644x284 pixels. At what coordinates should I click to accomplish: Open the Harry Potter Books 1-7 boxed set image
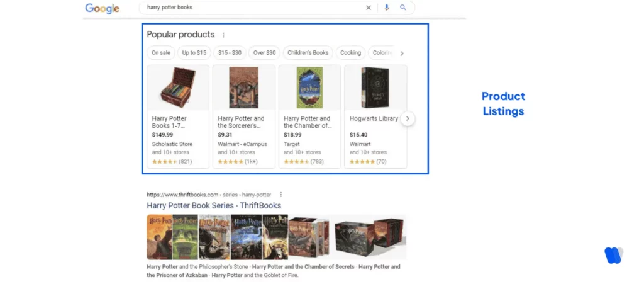click(x=178, y=88)
